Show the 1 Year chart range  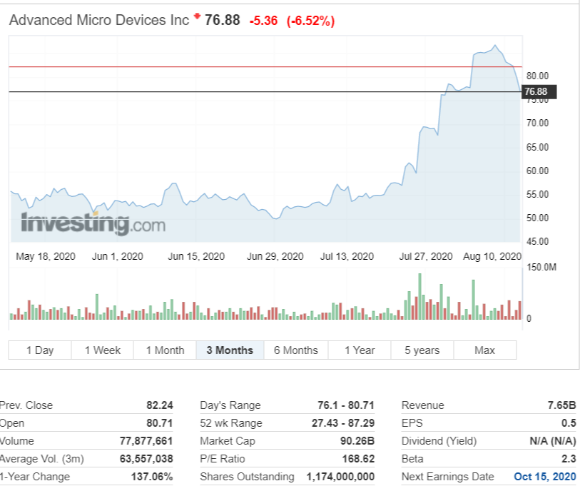(x=360, y=350)
